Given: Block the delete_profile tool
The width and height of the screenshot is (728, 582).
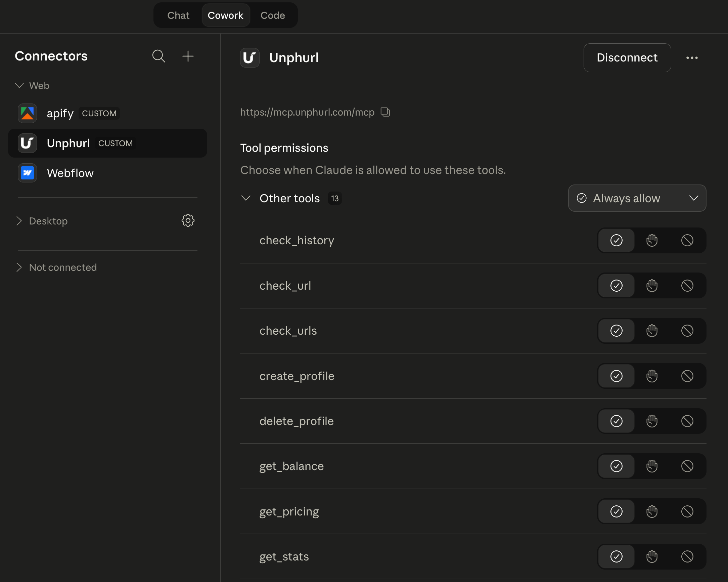Looking at the screenshot, I should 687,421.
